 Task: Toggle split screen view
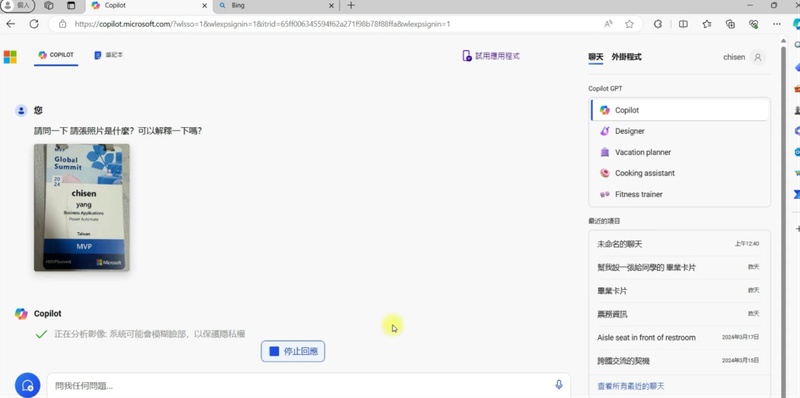point(683,24)
